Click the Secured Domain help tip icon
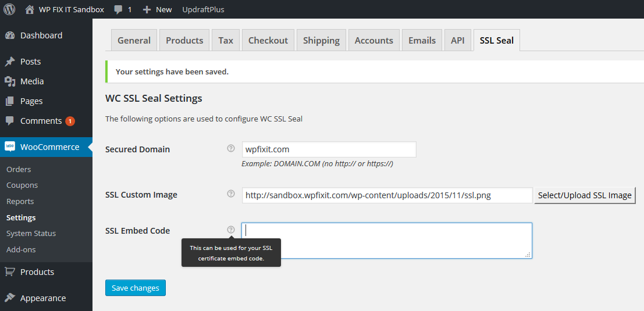Screen dimensions: 644x311 tap(231, 149)
